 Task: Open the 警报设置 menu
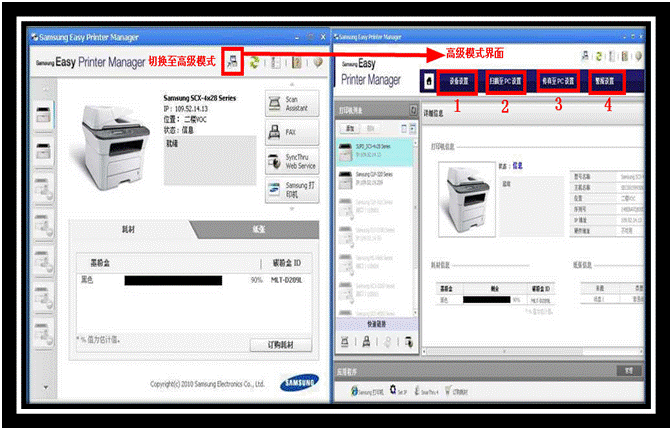(606, 81)
